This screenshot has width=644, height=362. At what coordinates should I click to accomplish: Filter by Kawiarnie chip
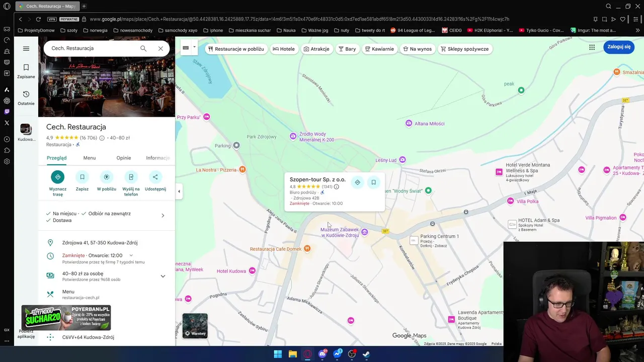click(x=379, y=49)
